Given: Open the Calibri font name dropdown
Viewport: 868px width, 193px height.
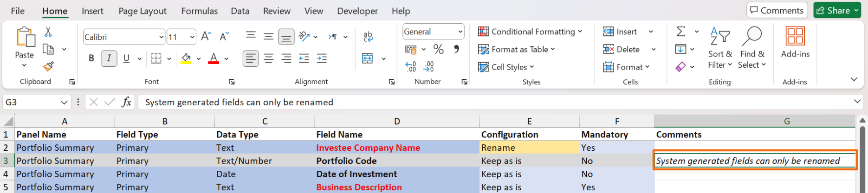Looking at the screenshot, I should pos(161,37).
